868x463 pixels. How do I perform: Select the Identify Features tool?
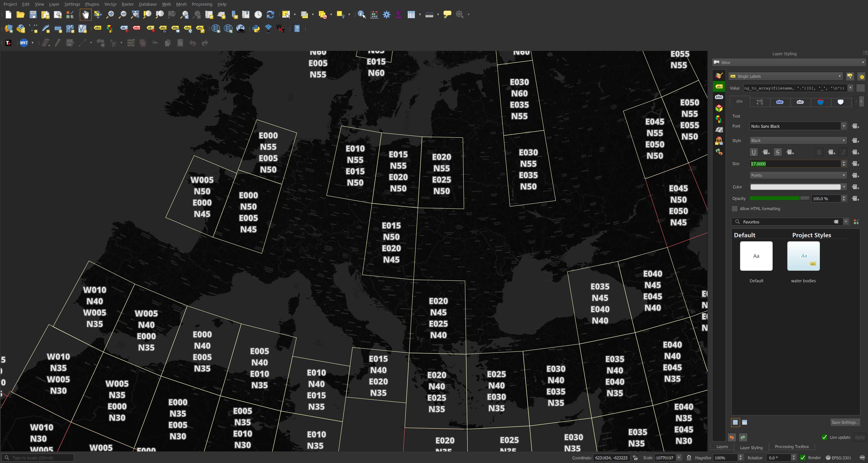pos(362,14)
